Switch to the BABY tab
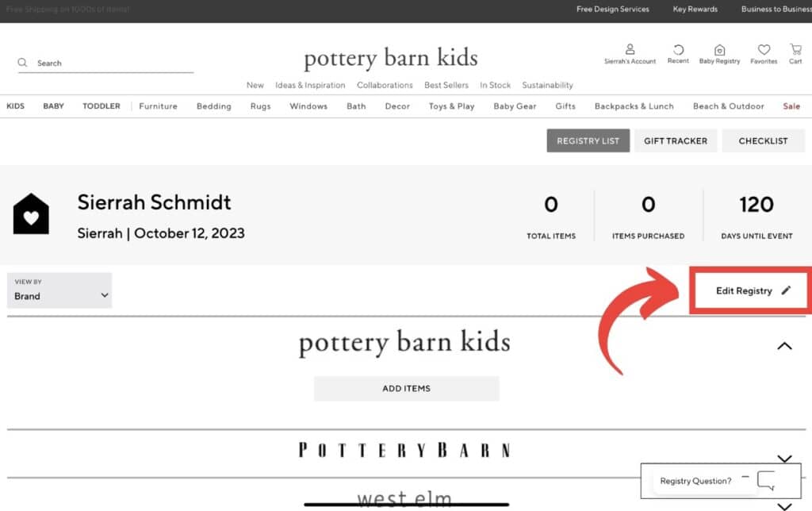 pyautogui.click(x=53, y=106)
